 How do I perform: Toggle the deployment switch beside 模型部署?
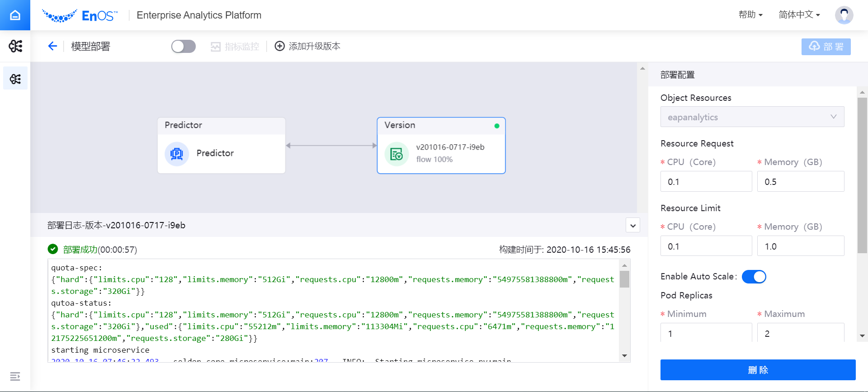[x=183, y=46]
